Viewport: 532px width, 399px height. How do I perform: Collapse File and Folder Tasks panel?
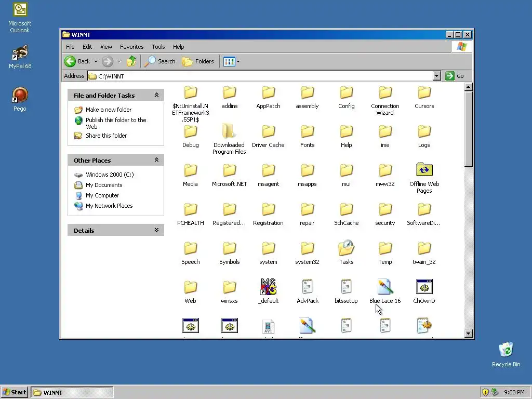(156, 95)
